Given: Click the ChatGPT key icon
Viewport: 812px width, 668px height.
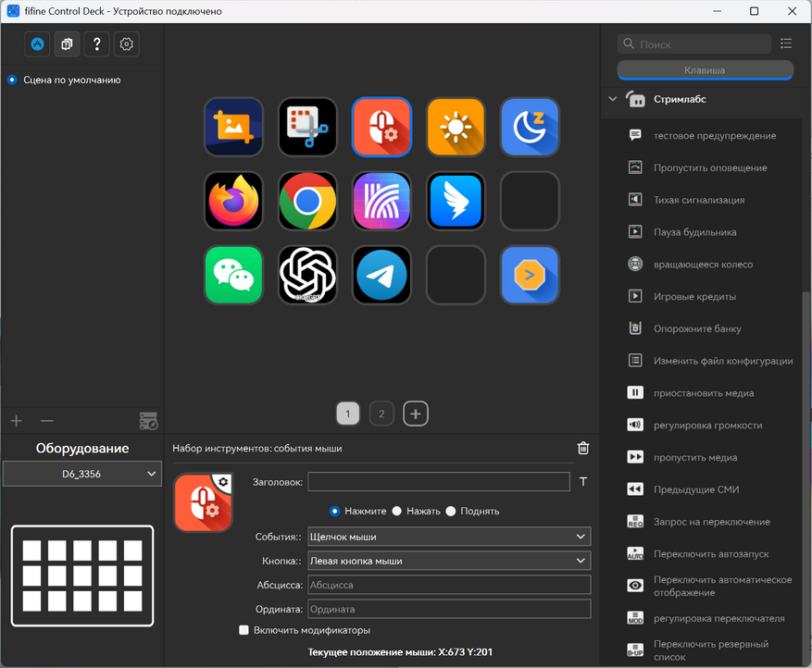Looking at the screenshot, I should point(307,275).
